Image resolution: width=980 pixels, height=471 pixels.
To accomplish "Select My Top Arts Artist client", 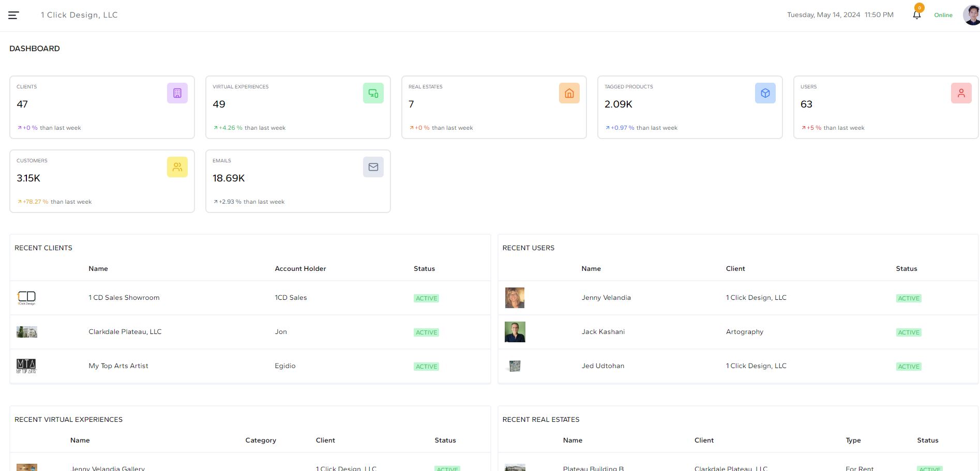I will 118,366.
